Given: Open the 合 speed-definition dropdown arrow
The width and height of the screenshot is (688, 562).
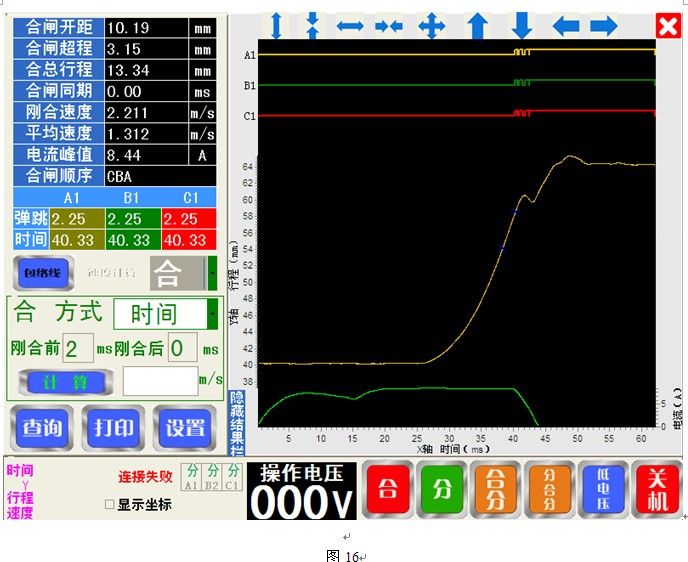Looking at the screenshot, I should click(x=212, y=273).
